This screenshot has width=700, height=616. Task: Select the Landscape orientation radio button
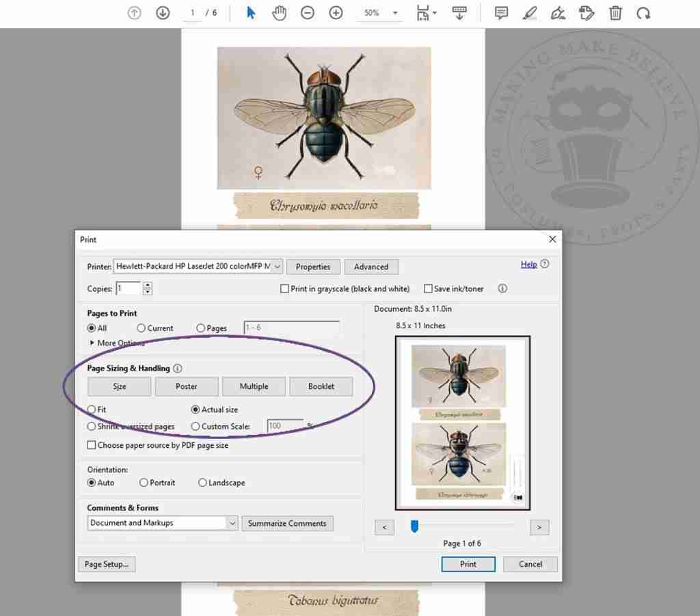(202, 483)
